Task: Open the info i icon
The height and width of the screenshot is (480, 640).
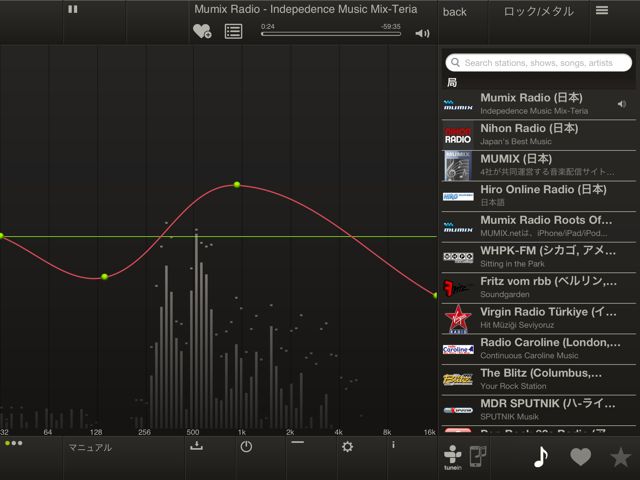Action: coord(393,445)
